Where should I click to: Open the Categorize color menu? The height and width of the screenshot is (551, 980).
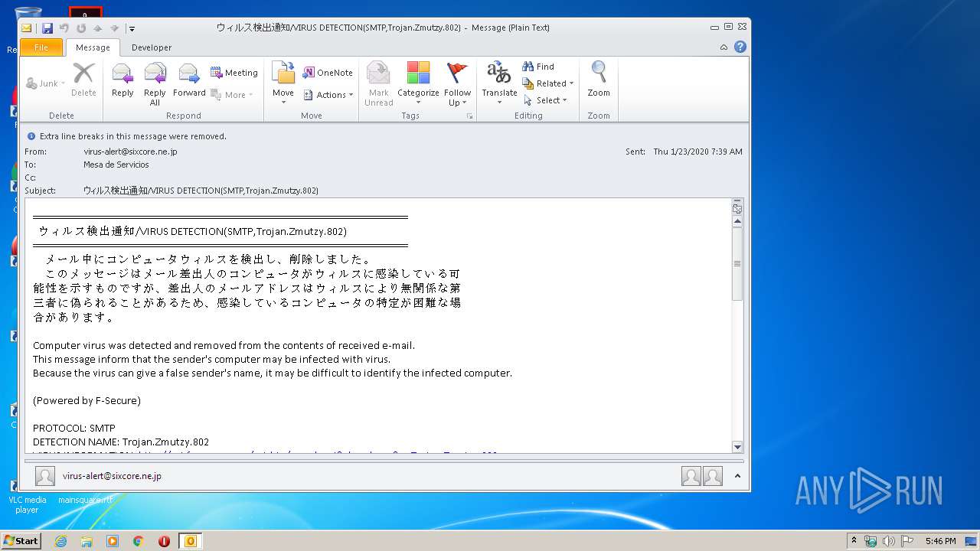coord(418,84)
